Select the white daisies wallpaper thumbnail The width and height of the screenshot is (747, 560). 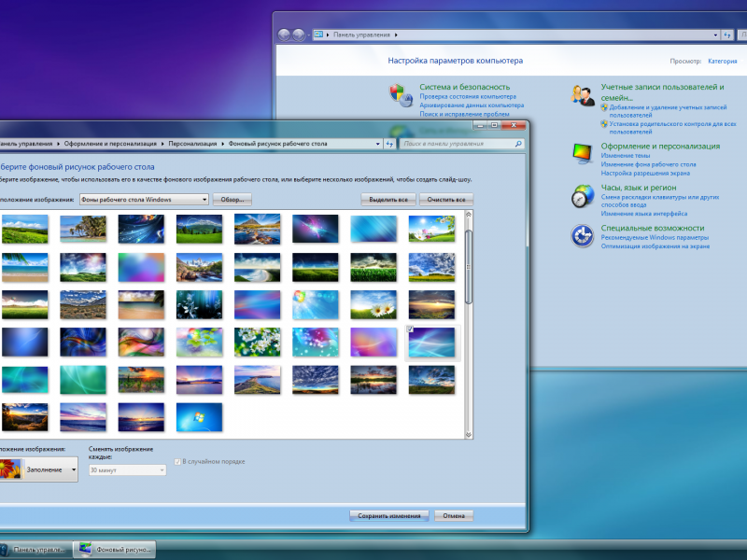click(373, 305)
